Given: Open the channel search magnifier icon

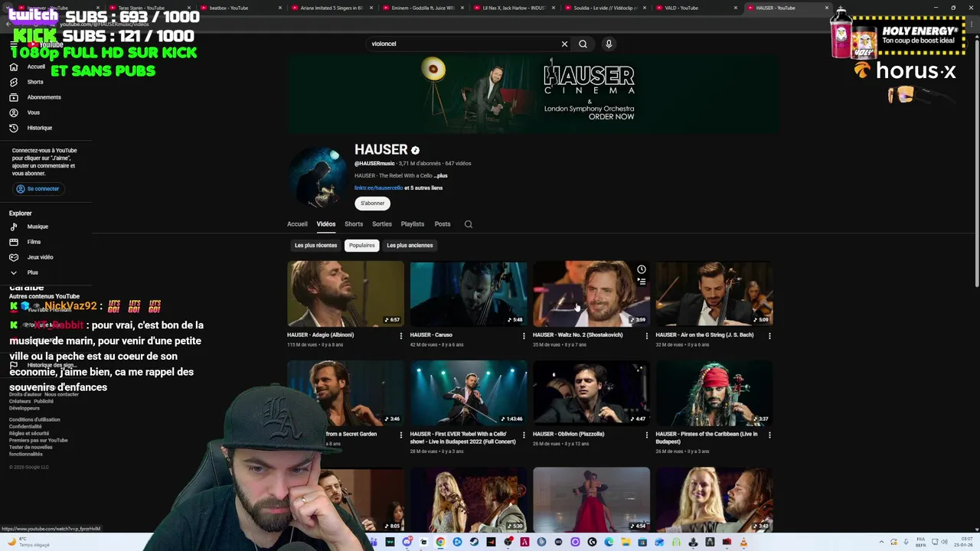Looking at the screenshot, I should tap(469, 224).
